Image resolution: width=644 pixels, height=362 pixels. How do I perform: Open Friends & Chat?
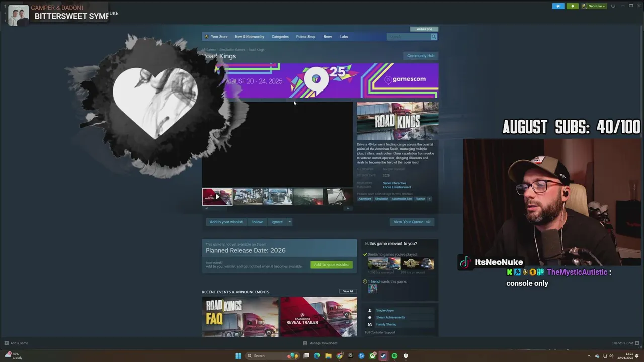[x=625, y=343]
